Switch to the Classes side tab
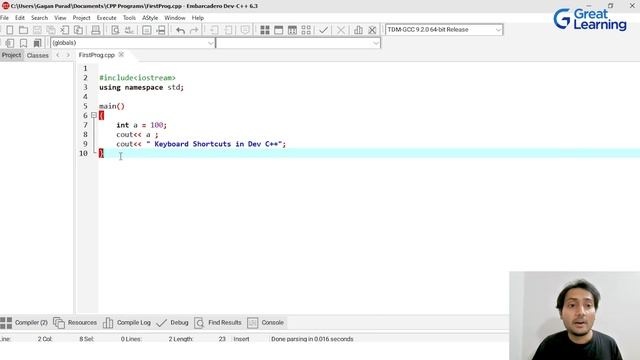This screenshot has height=360, width=640. [x=38, y=55]
